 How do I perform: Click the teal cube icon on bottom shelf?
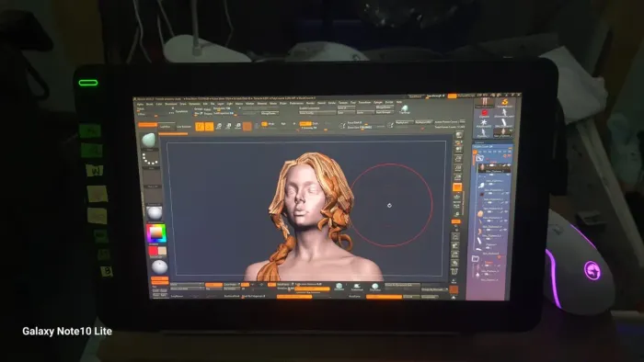[x=339, y=286]
